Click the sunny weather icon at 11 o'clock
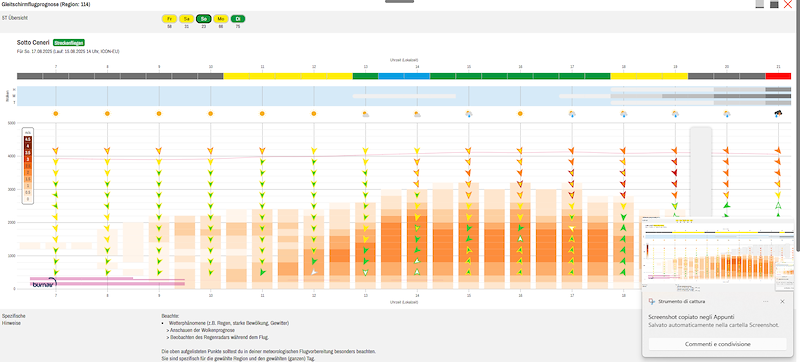 (x=262, y=114)
